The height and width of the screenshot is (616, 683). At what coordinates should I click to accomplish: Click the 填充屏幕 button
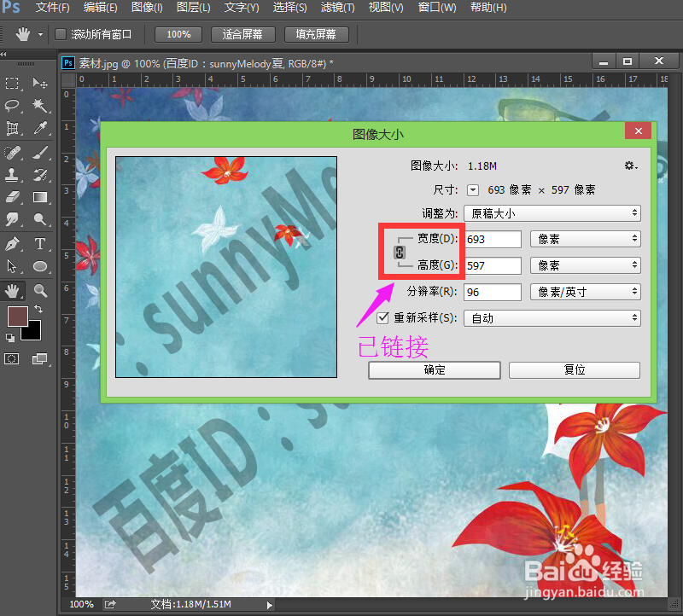tap(316, 34)
